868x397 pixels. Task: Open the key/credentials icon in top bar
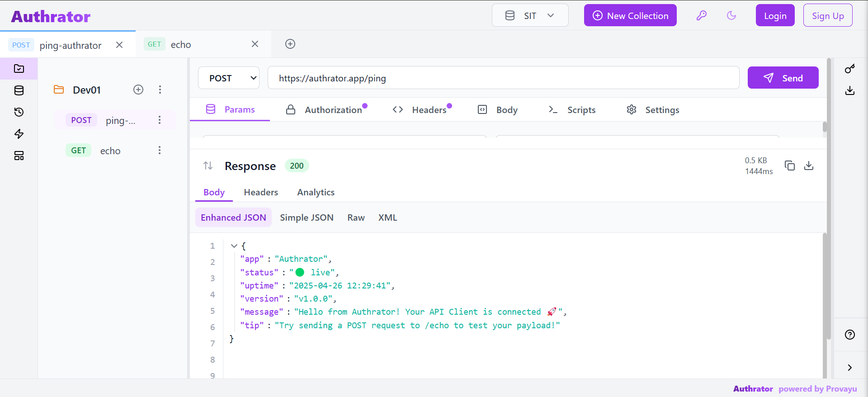click(701, 15)
